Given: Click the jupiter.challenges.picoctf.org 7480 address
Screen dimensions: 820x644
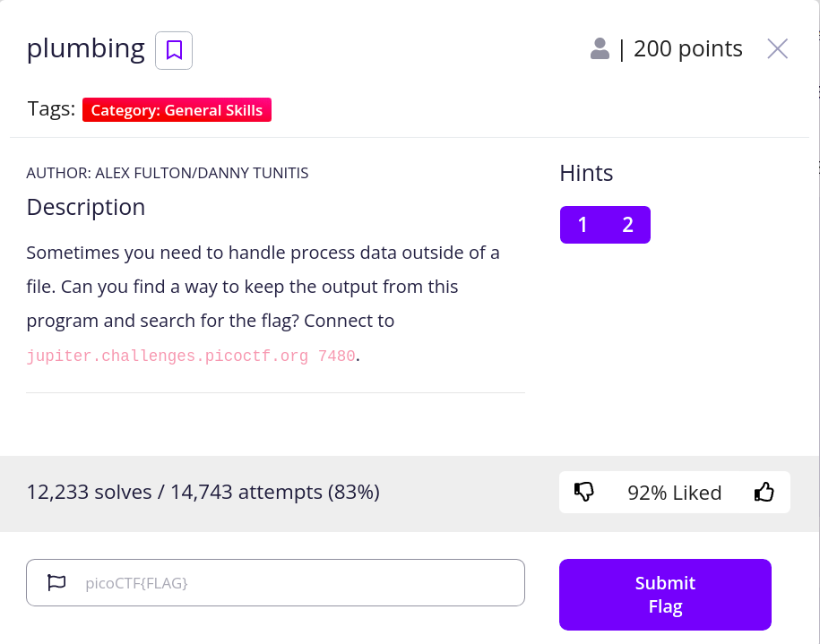Looking at the screenshot, I should pos(191,356).
